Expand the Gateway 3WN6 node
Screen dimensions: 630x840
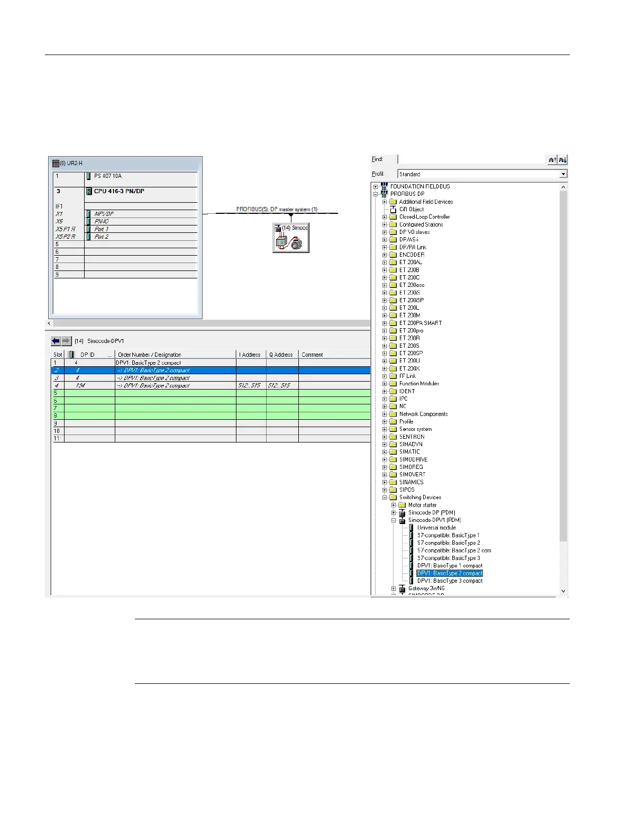(394, 589)
